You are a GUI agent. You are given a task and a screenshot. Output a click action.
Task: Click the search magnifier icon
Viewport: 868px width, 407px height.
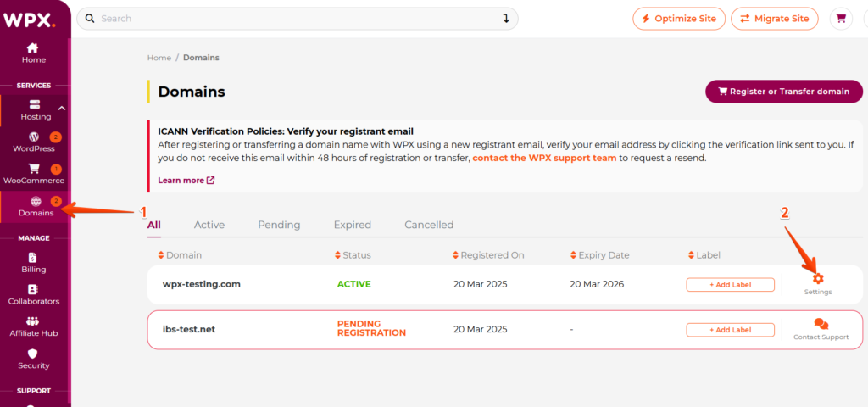click(90, 19)
